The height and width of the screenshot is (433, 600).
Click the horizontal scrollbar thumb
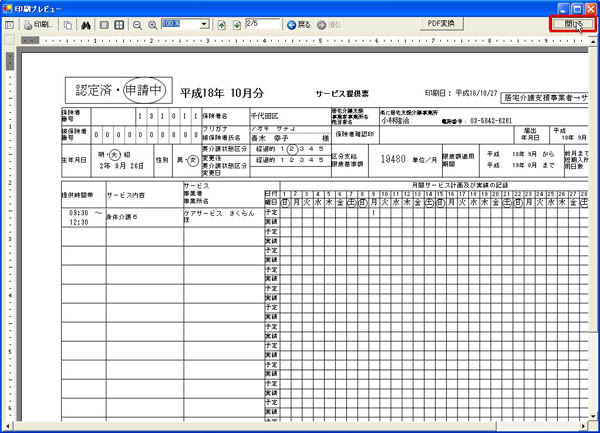point(254,426)
